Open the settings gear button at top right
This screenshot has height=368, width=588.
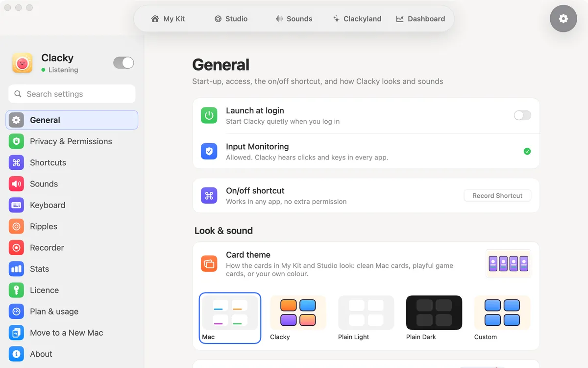pos(563,19)
